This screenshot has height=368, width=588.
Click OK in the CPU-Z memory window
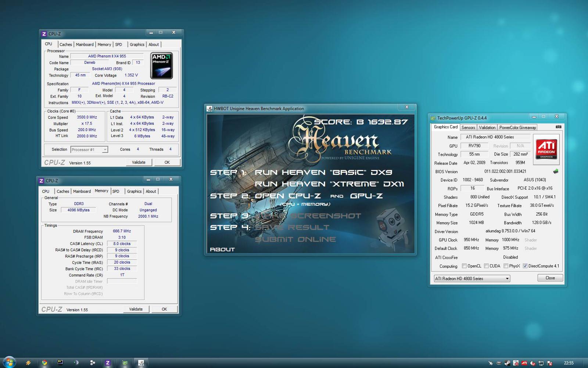[164, 309]
